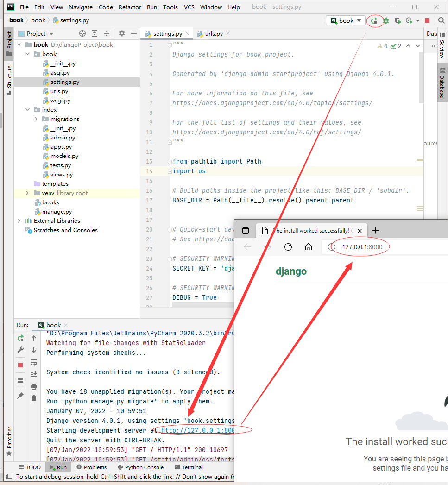Start the debug bug icon in toolbar
This screenshot has height=485, width=448.
(x=386, y=21)
